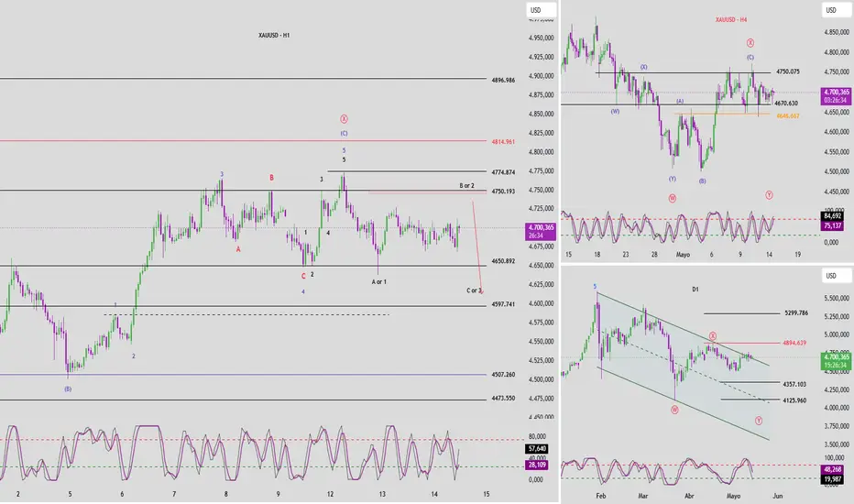Click the 28,109 oscillator value tag on H1
This screenshot has height=504, width=854.
[x=537, y=465]
